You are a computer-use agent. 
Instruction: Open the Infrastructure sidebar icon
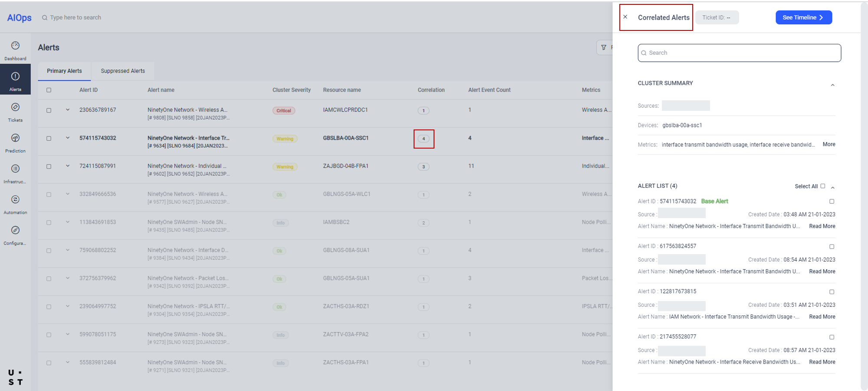coord(15,169)
